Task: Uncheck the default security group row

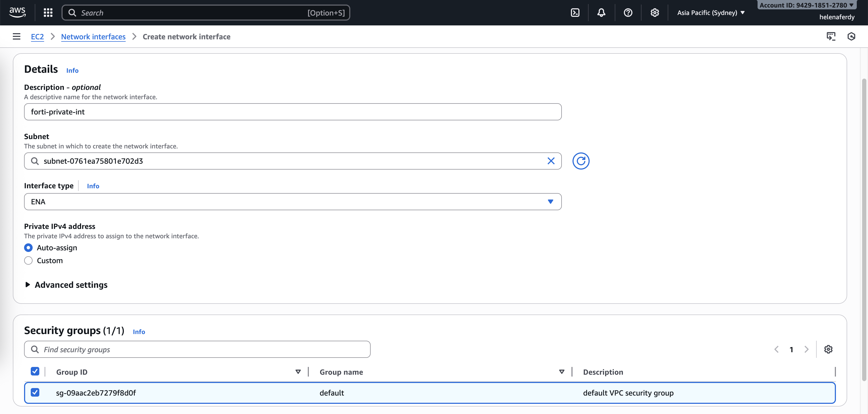Action: (35, 392)
